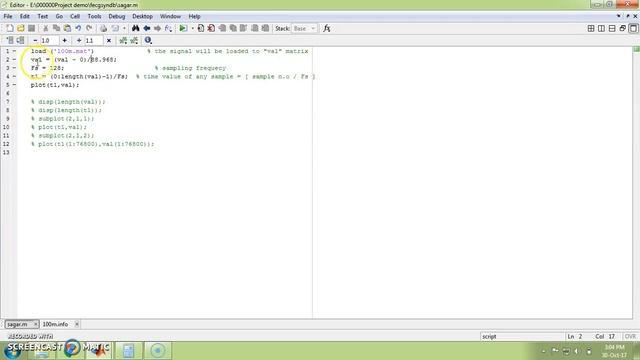Image resolution: width=640 pixels, height=360 pixels.
Task: Open a file with the folder icon
Action: point(20,28)
